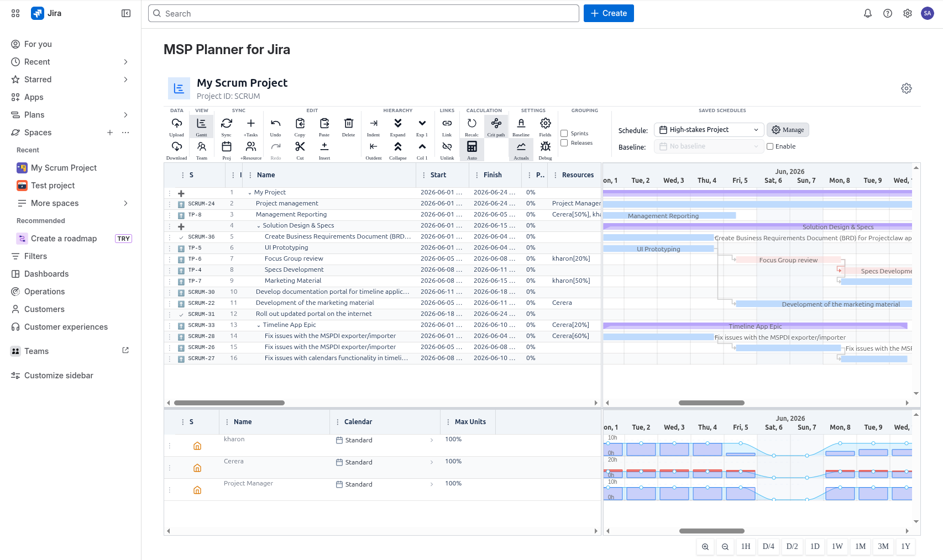Click the Proj calendar icon
This screenshot has height=560, width=943.
tap(227, 150)
